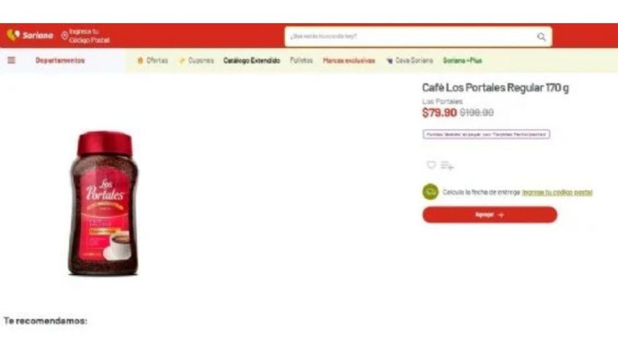Click 'Ingresa tu código postal' green link
618x364 pixels.
[557, 192]
